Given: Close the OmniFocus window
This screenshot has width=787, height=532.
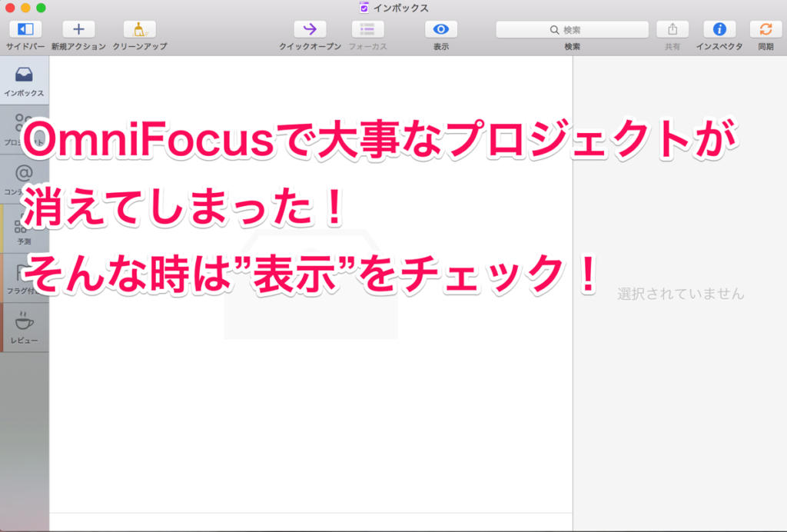Looking at the screenshot, I should click(9, 8).
